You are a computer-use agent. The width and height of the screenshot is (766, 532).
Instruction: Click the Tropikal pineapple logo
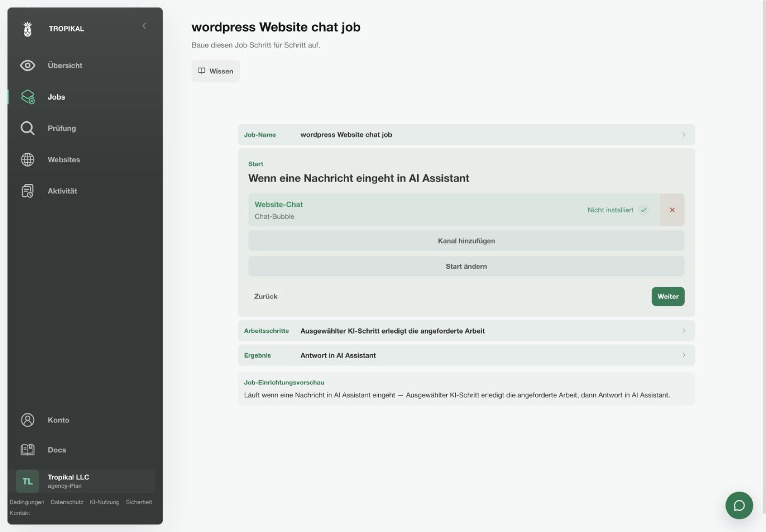click(x=28, y=29)
